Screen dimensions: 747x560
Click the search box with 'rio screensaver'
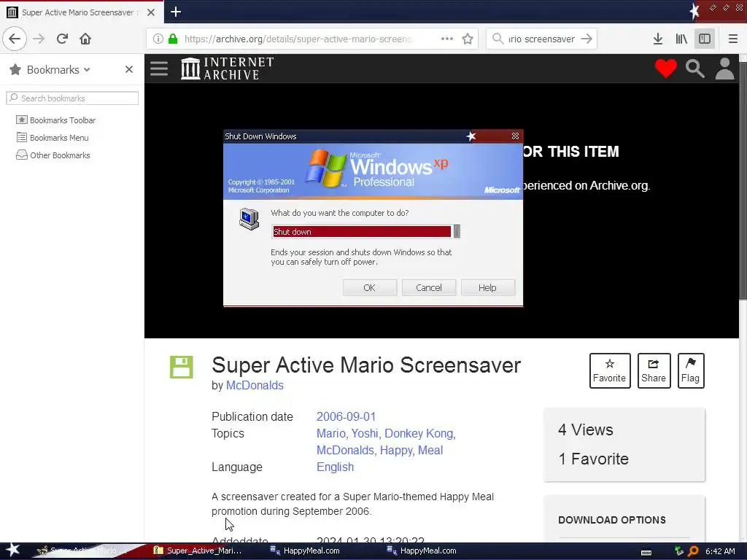coord(541,39)
